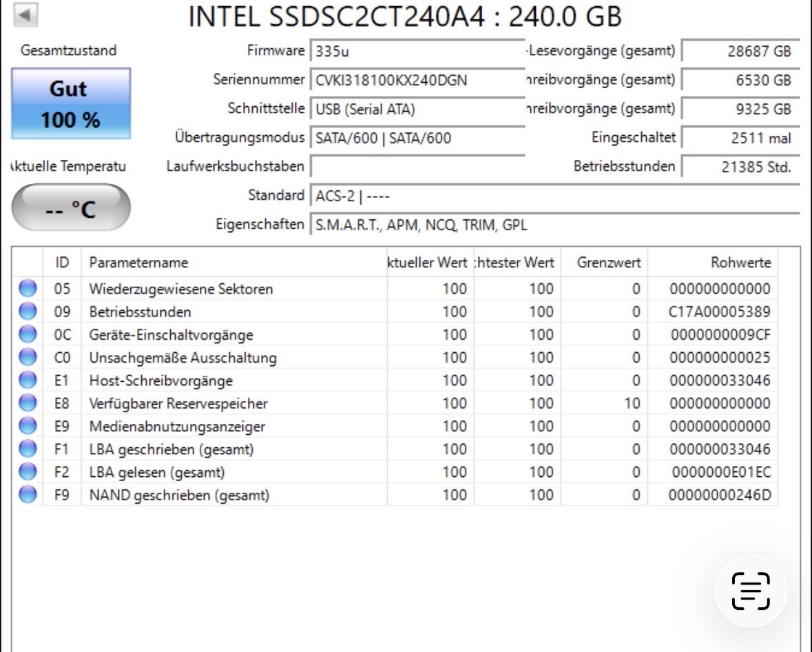Click status circle for Betriebsstunden row 09

28,311
